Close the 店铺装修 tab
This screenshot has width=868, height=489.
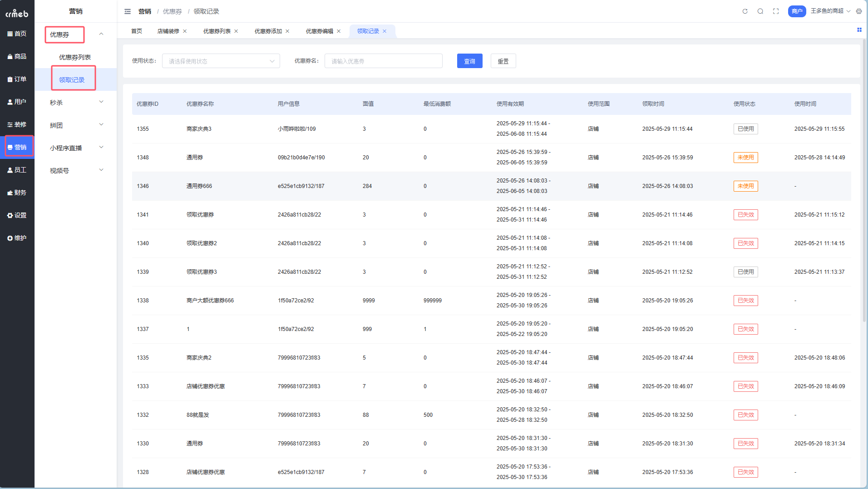click(x=185, y=31)
